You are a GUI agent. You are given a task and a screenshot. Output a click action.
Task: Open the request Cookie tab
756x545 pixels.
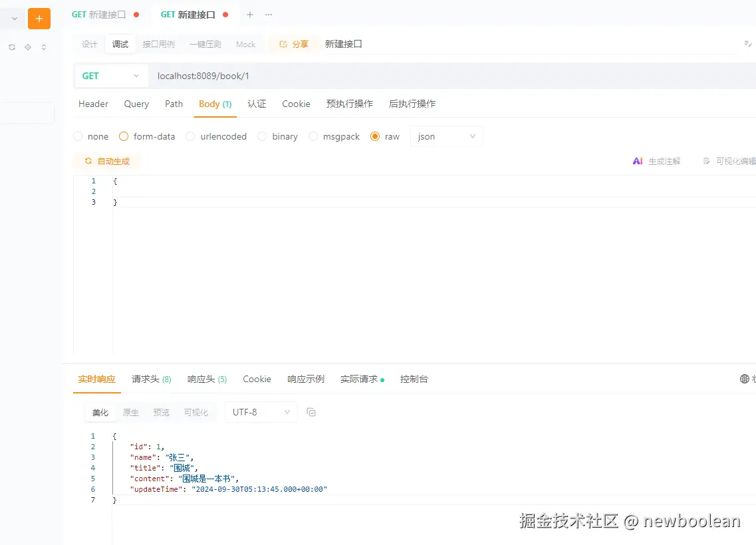point(296,104)
